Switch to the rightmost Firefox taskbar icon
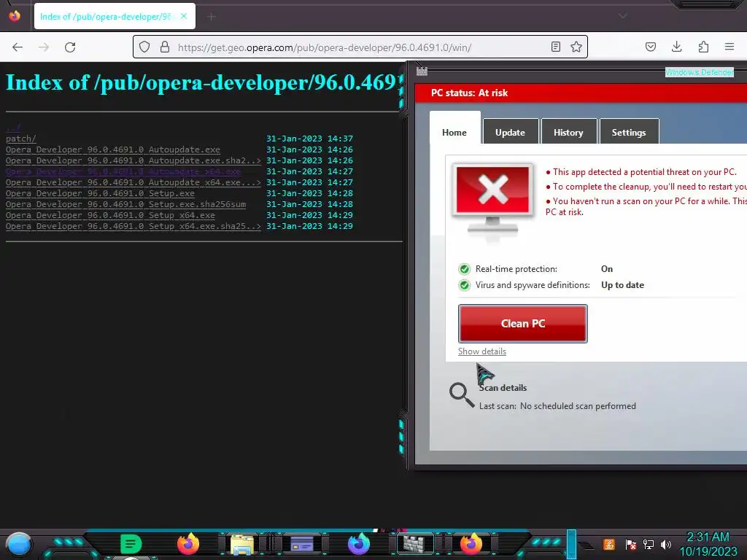 click(471, 544)
